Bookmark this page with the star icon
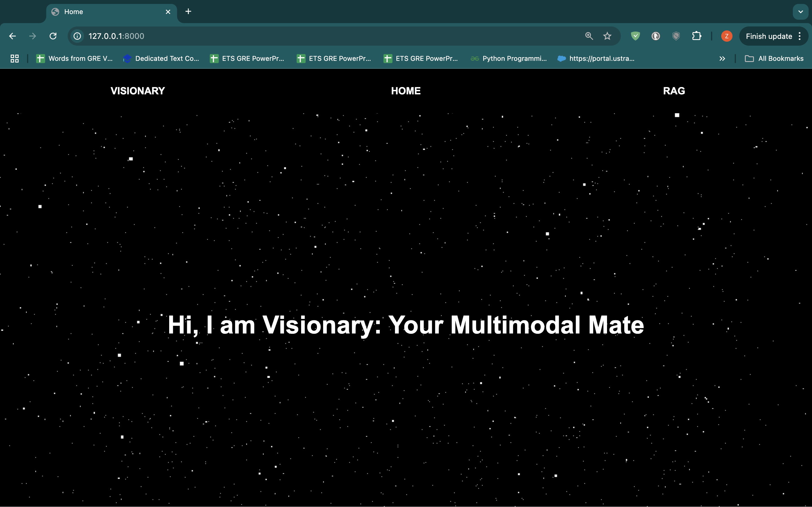 tap(607, 36)
